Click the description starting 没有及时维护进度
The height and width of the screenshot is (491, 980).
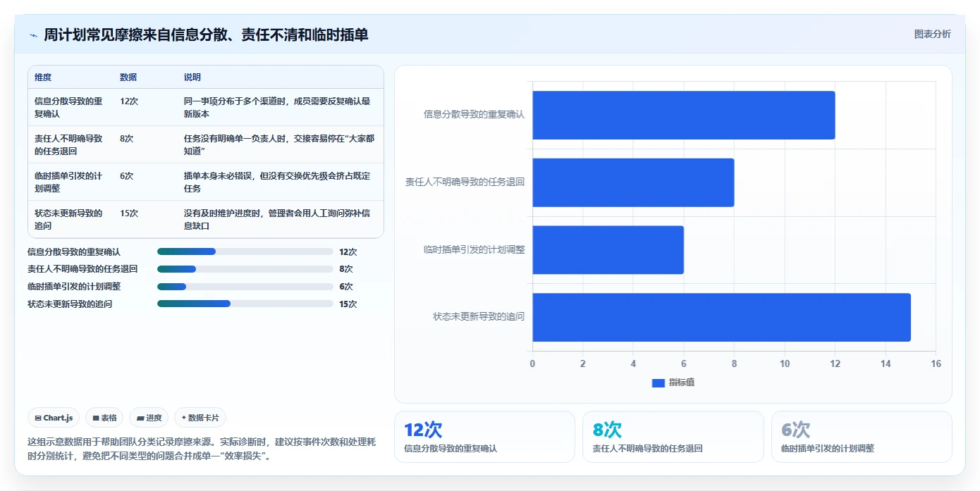pos(277,219)
